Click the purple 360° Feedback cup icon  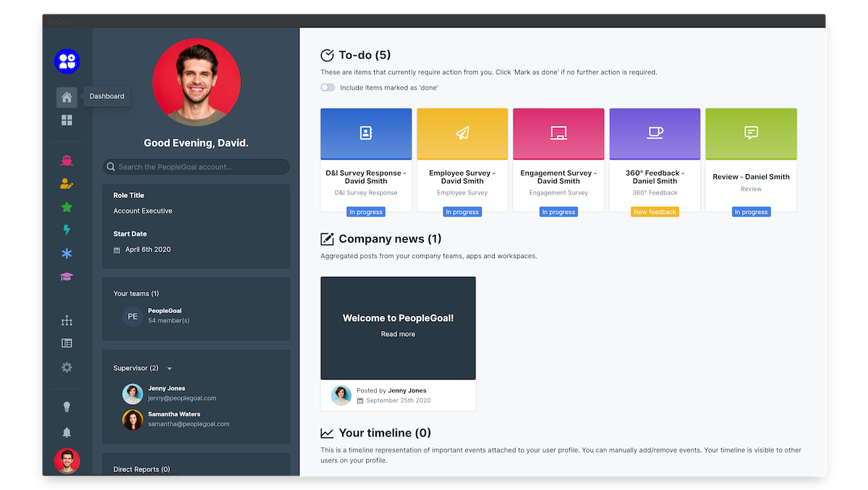[x=655, y=133]
